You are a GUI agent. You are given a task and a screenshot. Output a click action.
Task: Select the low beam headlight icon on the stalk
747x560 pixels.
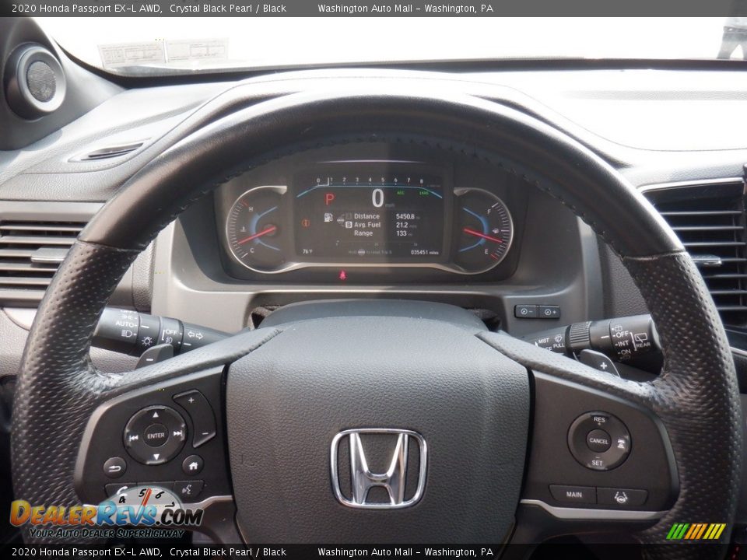127,334
